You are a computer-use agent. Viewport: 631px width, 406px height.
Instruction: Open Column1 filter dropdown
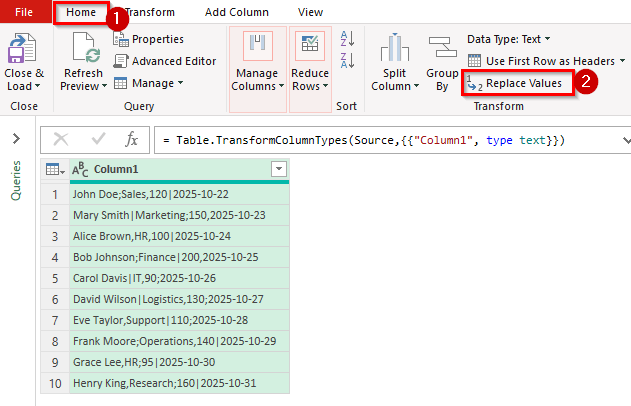(279, 169)
